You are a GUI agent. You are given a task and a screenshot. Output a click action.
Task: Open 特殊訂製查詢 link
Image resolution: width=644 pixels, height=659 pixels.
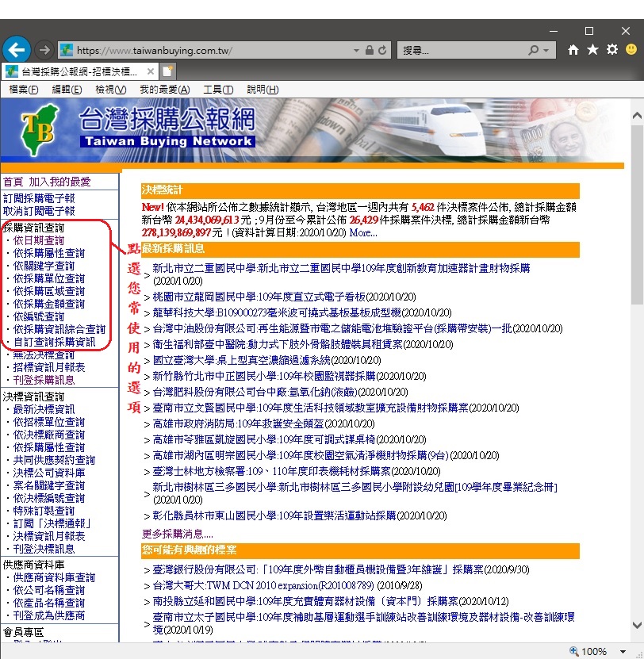pyautogui.click(x=44, y=510)
